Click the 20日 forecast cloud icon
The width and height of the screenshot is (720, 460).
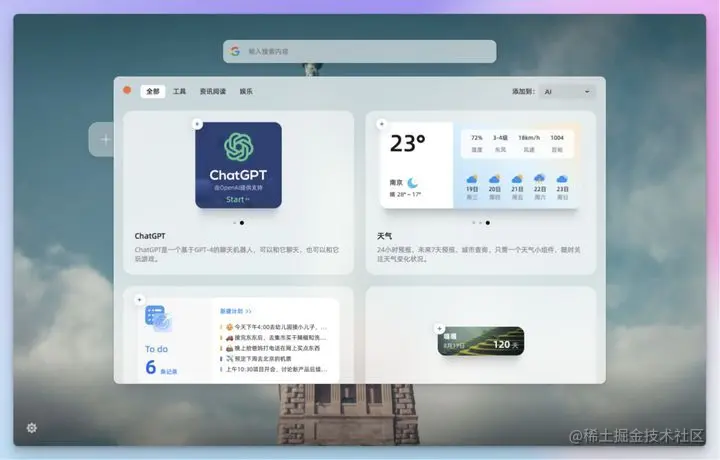[495, 179]
